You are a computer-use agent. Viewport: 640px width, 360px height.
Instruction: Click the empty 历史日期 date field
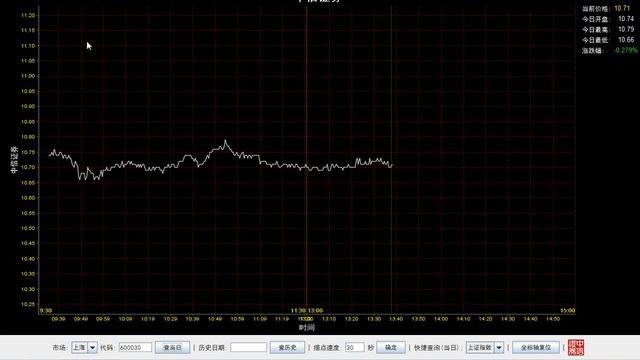tap(249, 347)
